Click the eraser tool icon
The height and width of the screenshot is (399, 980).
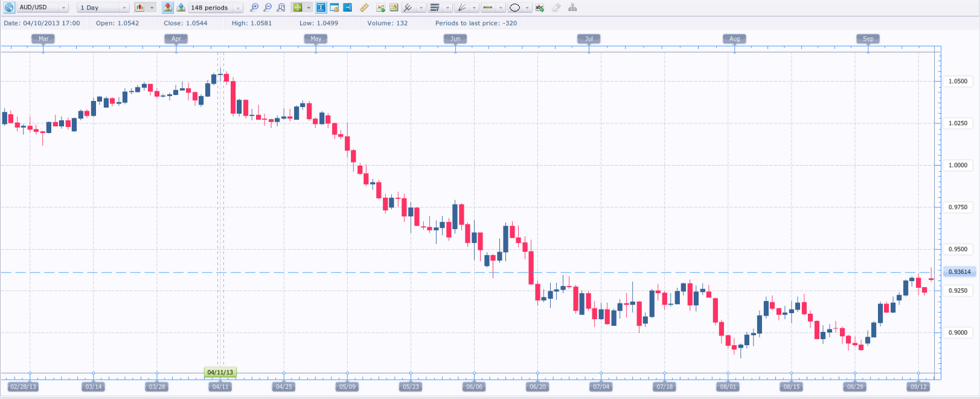coord(556,7)
